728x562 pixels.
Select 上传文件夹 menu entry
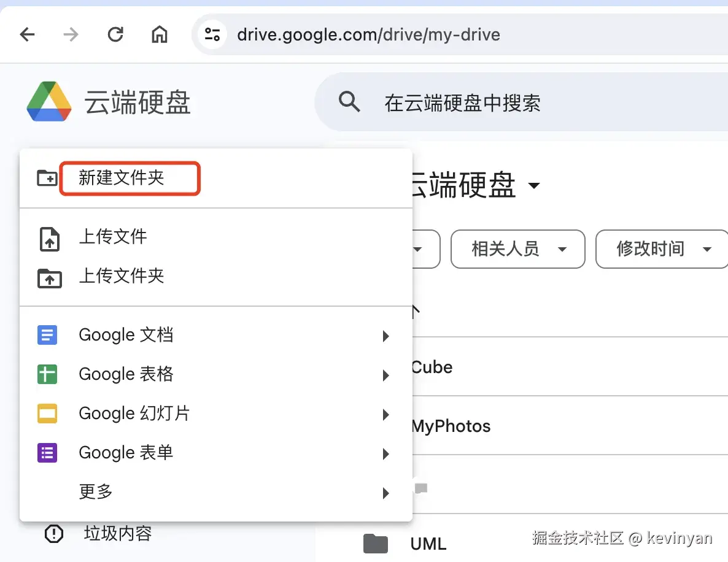pyautogui.click(x=216, y=276)
